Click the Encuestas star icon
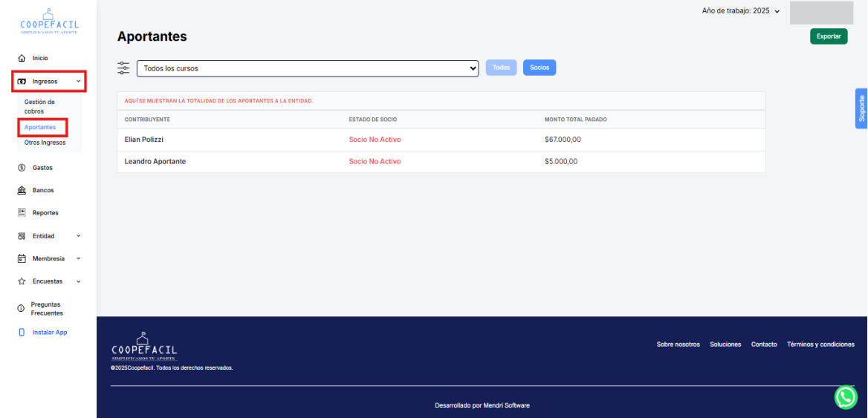Image resolution: width=868 pixels, height=418 pixels. pos(22,281)
